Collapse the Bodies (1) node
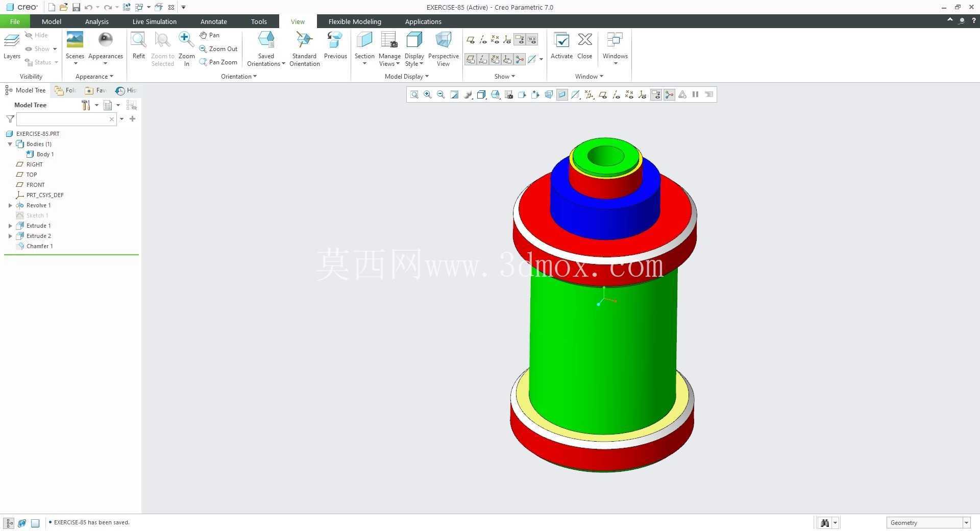 [x=10, y=144]
